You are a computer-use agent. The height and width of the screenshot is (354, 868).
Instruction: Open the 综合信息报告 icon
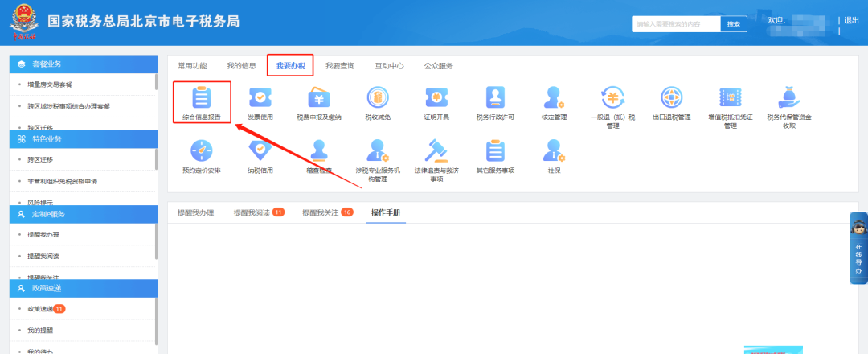pos(201,97)
